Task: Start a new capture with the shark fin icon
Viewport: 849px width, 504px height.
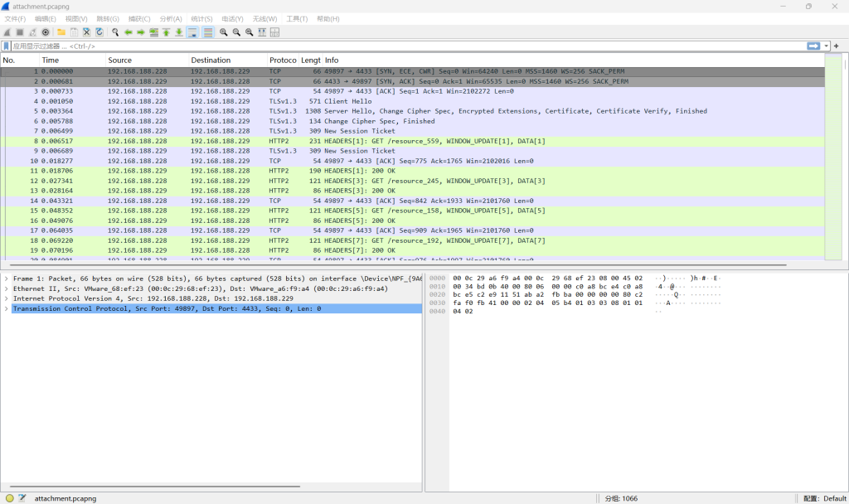Action: pos(7,32)
